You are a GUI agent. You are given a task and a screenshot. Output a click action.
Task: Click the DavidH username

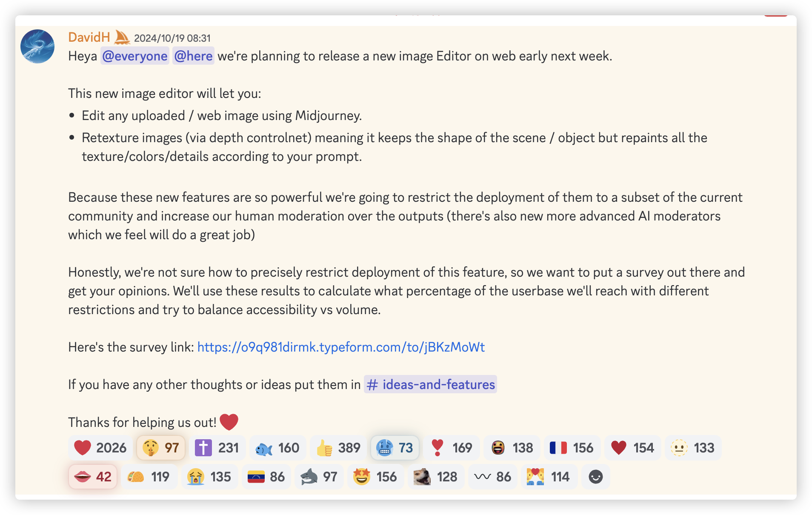point(89,37)
